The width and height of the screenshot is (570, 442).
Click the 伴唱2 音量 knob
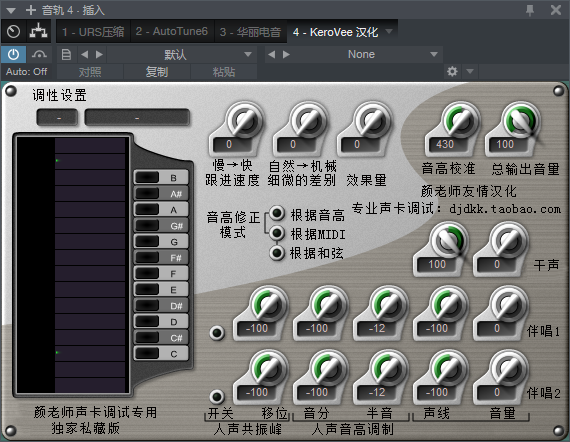(x=509, y=368)
